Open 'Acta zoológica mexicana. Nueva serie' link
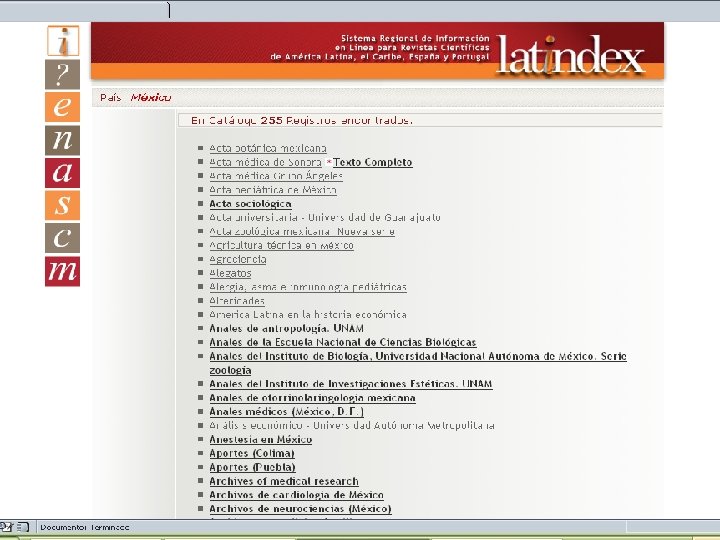 pyautogui.click(x=302, y=231)
